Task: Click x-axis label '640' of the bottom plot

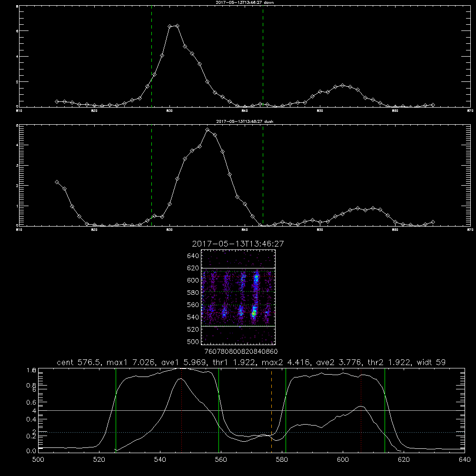Action: tap(465, 460)
